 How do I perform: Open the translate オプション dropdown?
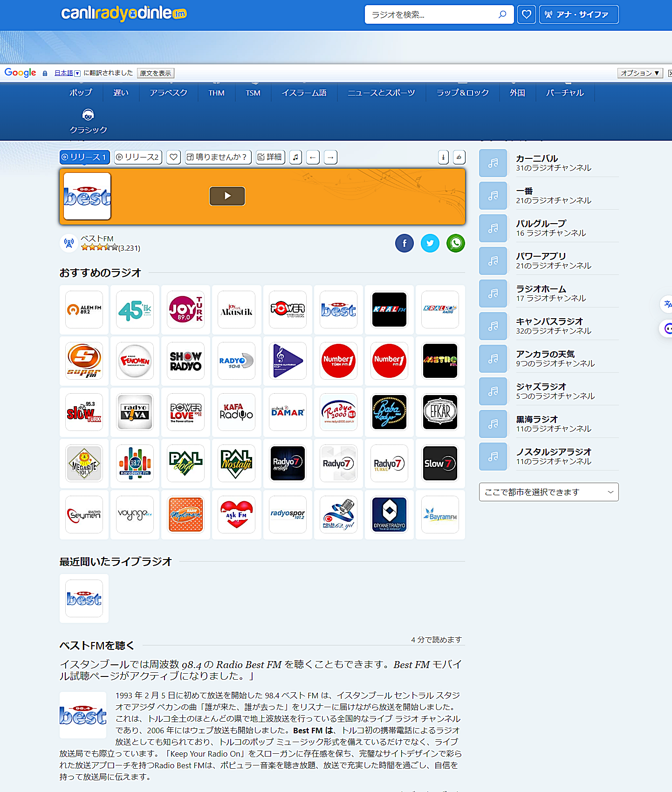click(x=640, y=73)
